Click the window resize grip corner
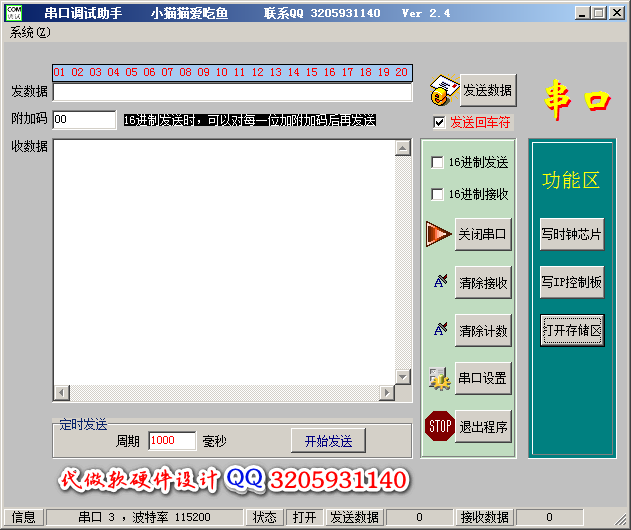This screenshot has width=631, height=530. point(621,520)
